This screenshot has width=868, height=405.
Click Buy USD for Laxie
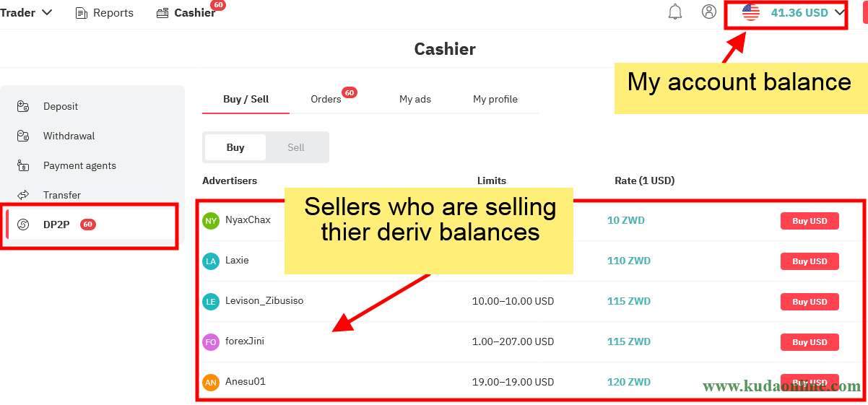pos(810,261)
